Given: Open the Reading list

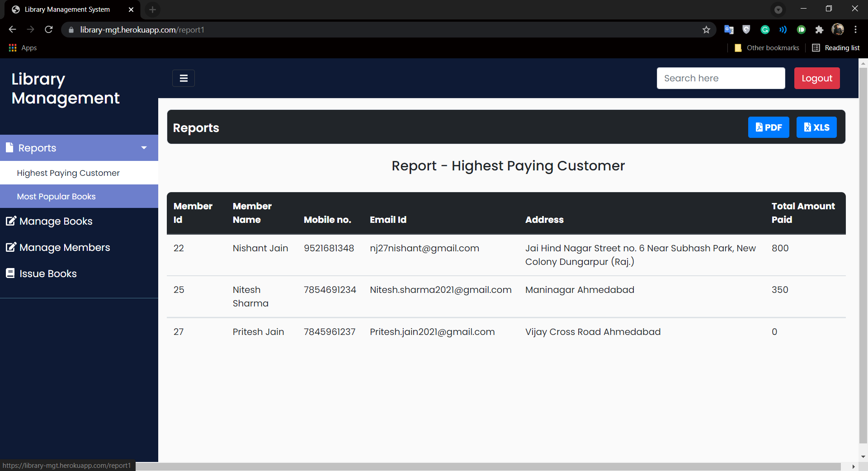Looking at the screenshot, I should pos(836,47).
